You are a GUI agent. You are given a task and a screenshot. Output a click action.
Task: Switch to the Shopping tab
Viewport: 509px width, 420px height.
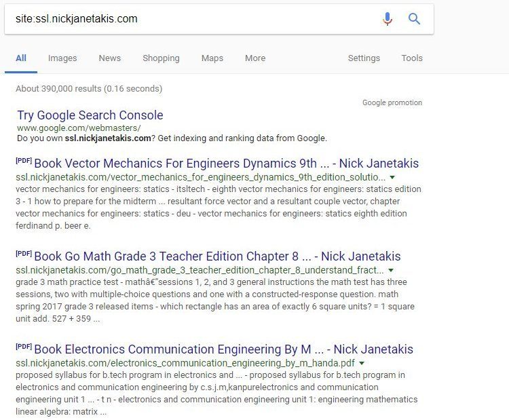coord(161,58)
